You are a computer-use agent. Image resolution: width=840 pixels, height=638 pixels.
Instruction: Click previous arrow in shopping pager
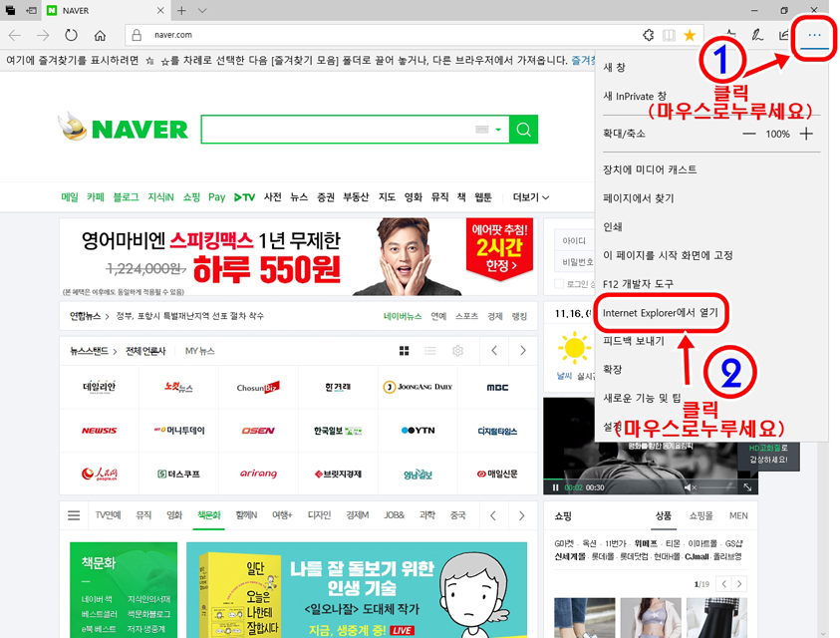724,584
